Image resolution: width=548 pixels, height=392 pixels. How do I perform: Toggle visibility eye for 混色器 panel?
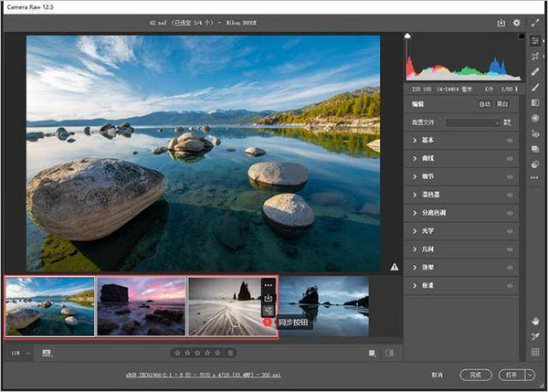tap(510, 196)
